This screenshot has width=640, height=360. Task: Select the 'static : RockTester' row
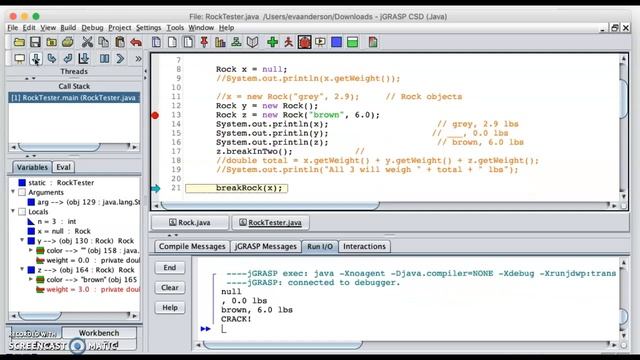coord(56,182)
